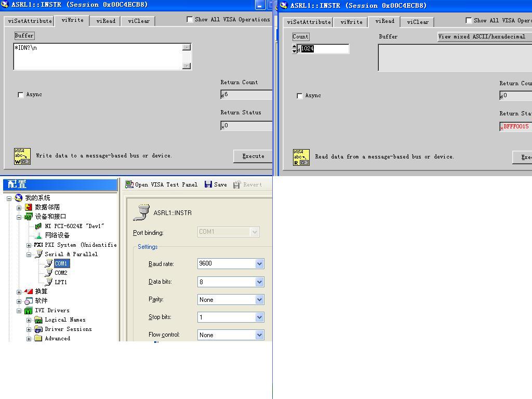Switch to viClear tab in left window
This screenshot has height=399, width=532.
(138, 21)
